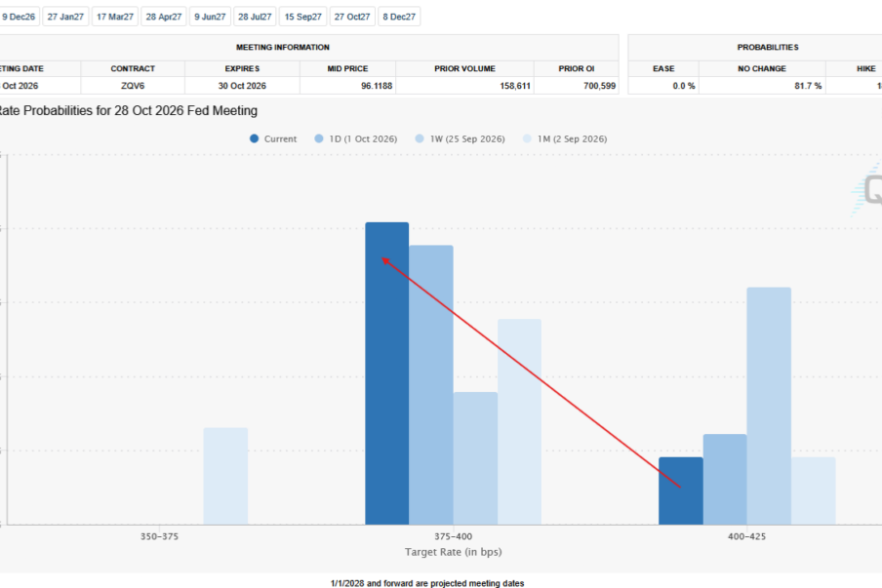Click the MEETING INFORMATION table heading
The height and width of the screenshot is (588, 882).
pos(283,47)
